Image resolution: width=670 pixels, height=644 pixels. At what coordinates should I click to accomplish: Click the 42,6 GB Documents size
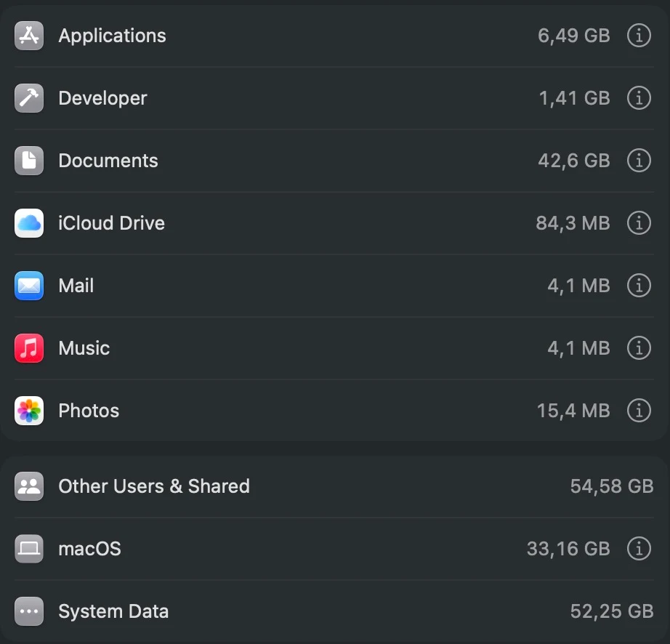[574, 161]
